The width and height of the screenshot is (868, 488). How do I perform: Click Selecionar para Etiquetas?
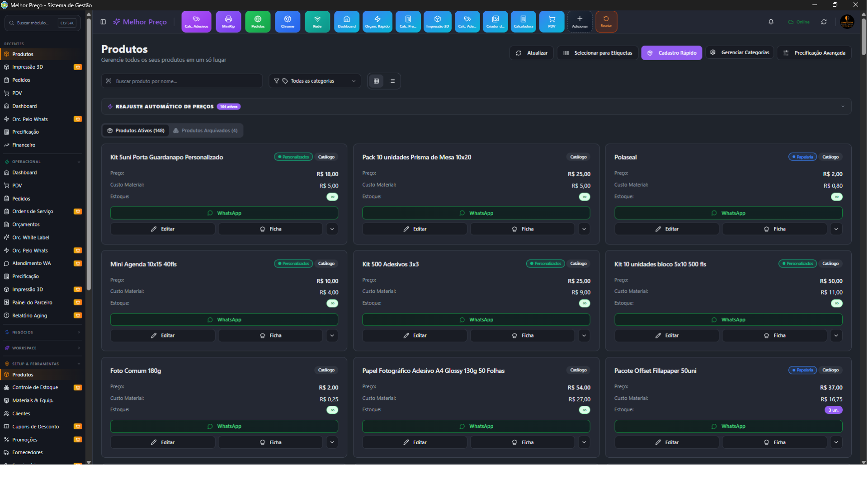pyautogui.click(x=598, y=53)
